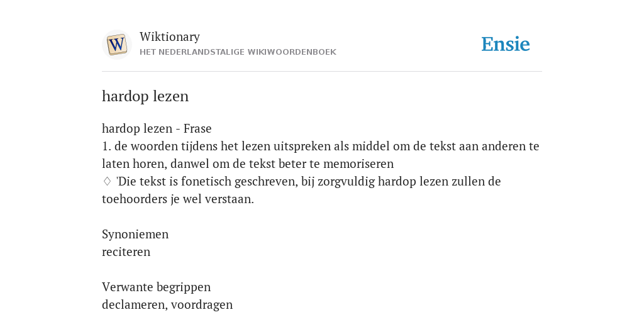
Task: Click the related term 'voordragen'
Action: 202,305
